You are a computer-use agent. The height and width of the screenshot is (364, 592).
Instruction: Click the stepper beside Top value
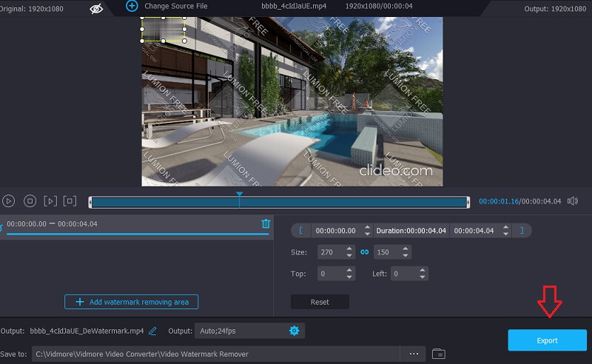point(349,274)
